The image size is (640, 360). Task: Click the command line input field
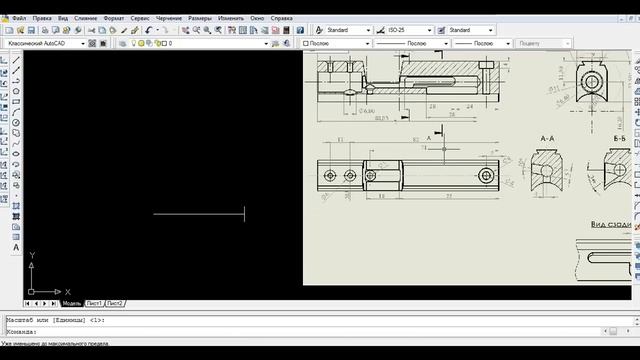304,332
